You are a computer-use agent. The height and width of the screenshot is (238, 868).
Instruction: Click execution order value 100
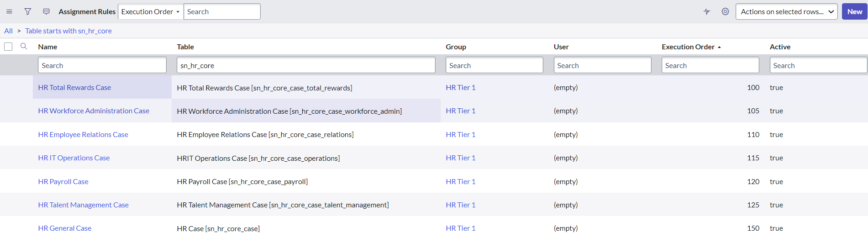coord(753,87)
